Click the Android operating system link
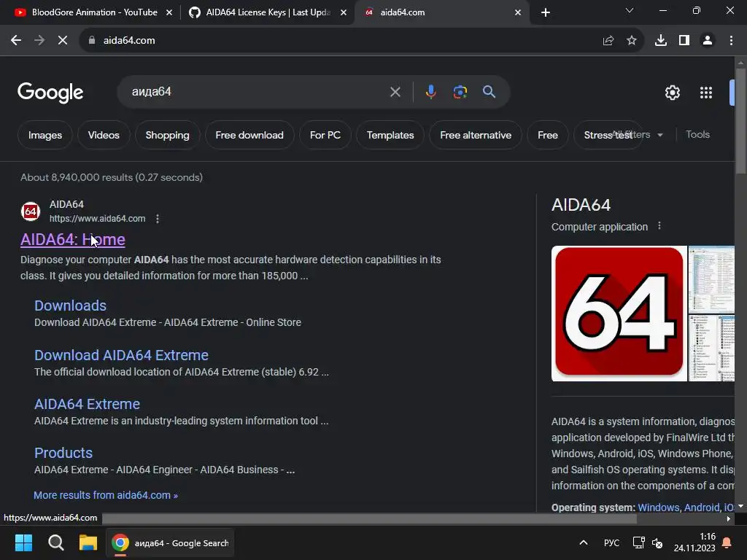Viewport: 747px width, 560px height. pos(702,507)
